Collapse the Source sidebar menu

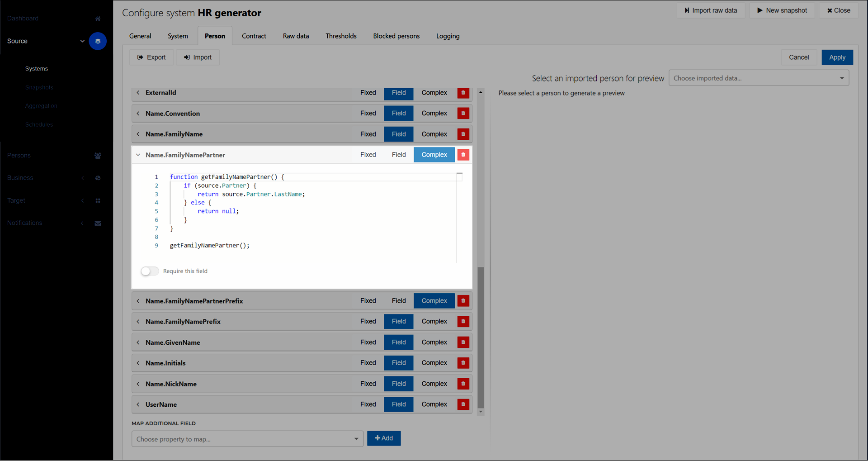82,41
